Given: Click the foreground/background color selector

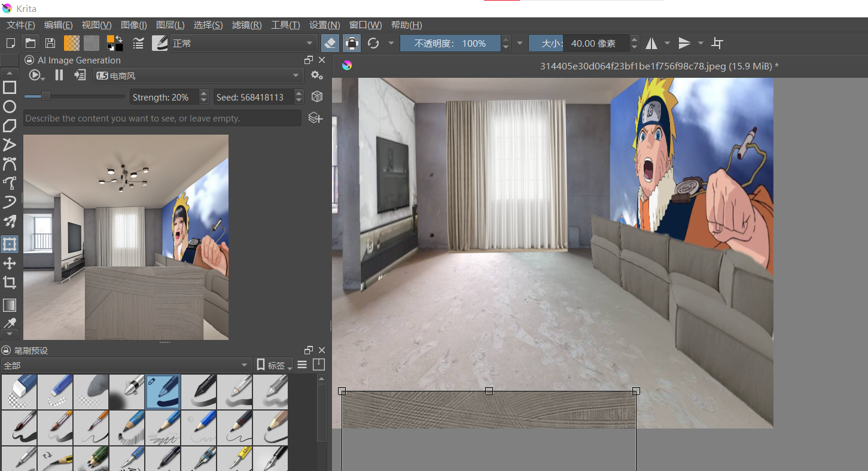Looking at the screenshot, I should pos(115,43).
